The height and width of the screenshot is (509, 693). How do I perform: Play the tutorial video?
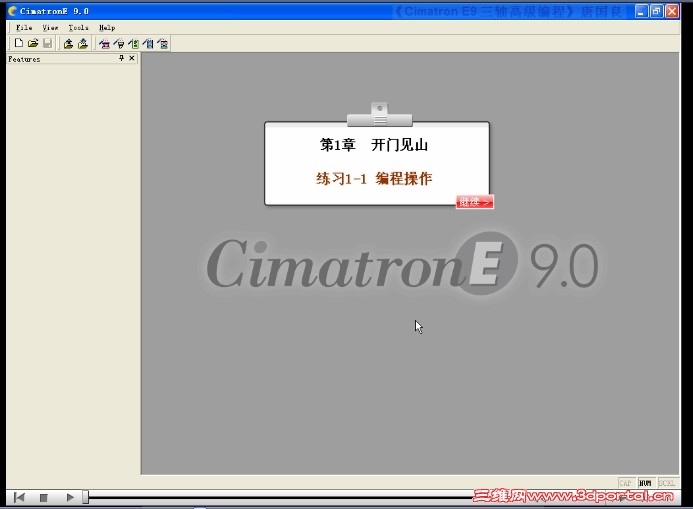[x=70, y=498]
